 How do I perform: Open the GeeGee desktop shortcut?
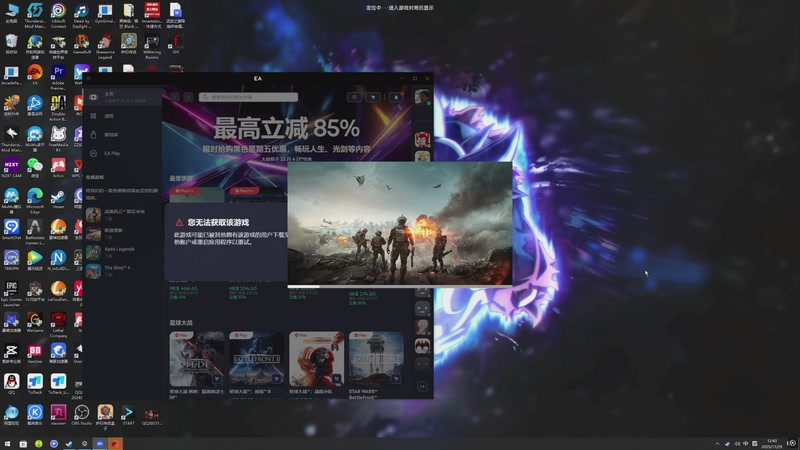coord(35,353)
